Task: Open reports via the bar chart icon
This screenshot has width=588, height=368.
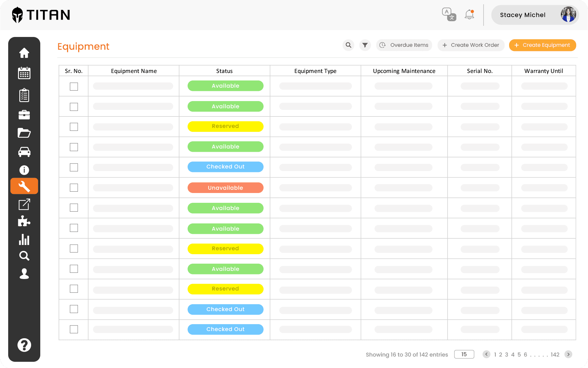Action: click(x=24, y=240)
